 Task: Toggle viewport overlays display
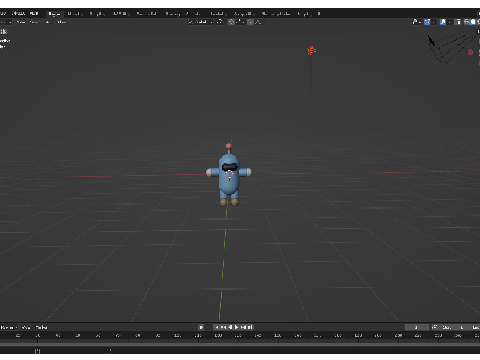(443, 22)
